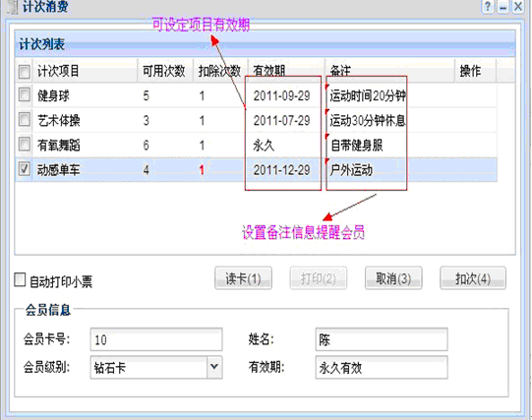Screen dimensions: 532x420
Task: Click the help question mark icon
Action: pos(488,7)
